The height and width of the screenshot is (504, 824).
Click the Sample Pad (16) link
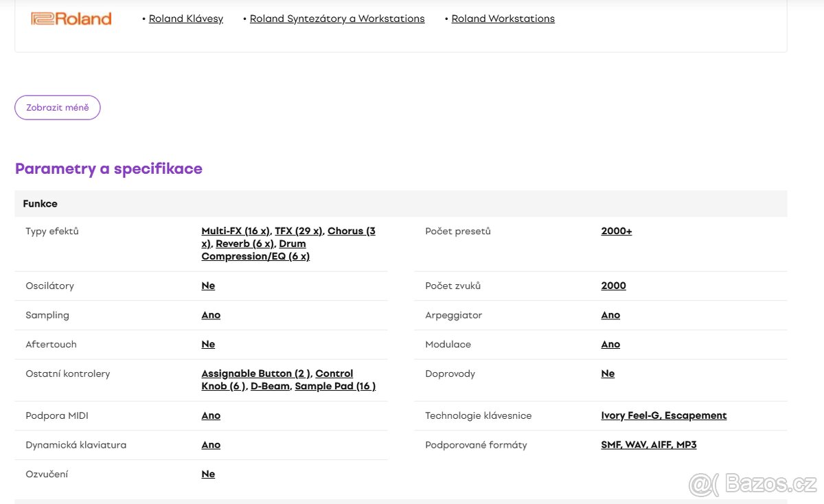[x=335, y=386]
